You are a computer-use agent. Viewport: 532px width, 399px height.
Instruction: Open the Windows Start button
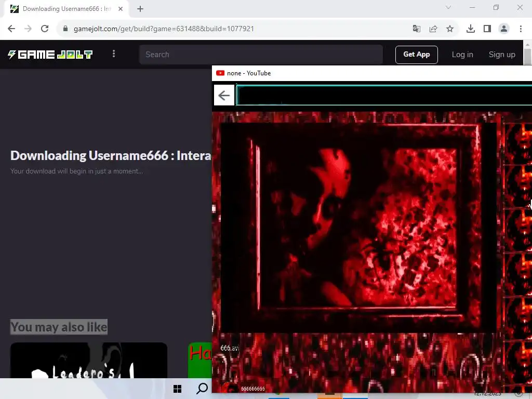click(x=177, y=389)
